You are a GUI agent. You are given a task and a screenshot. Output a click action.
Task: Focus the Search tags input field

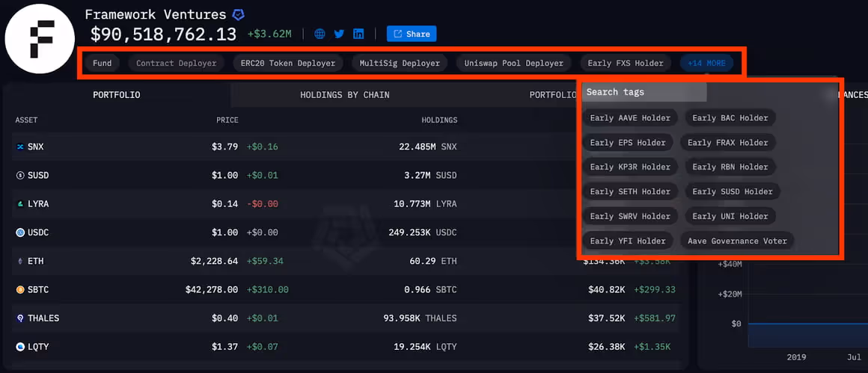tap(644, 92)
